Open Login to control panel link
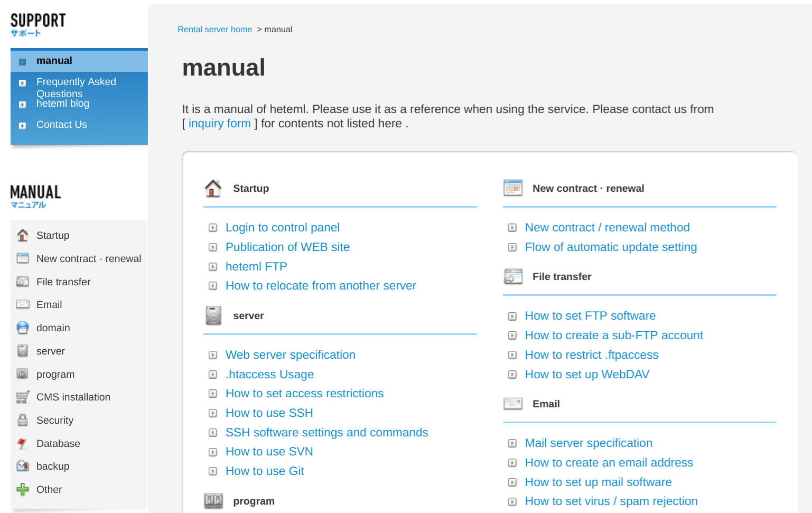This screenshot has height=513, width=812. [x=283, y=228]
